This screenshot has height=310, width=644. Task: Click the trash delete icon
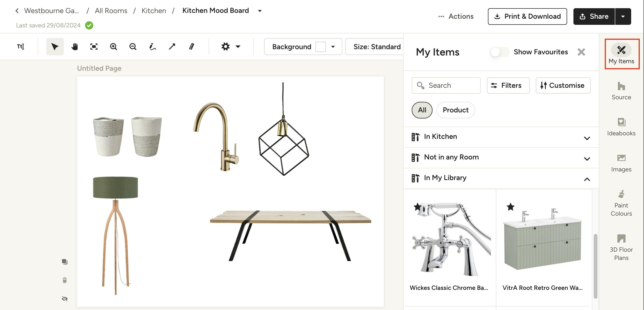pos(65,280)
